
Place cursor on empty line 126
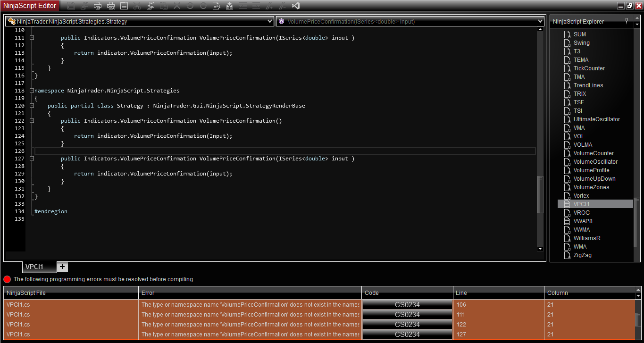(x=285, y=151)
